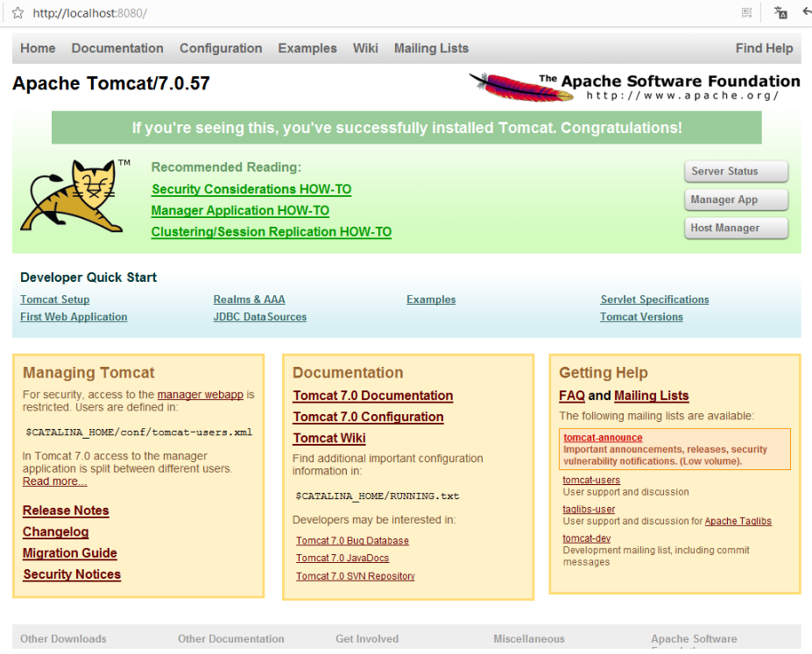Click the QR code icon in address bar
Screen dimensions: 812x654
(x=746, y=13)
